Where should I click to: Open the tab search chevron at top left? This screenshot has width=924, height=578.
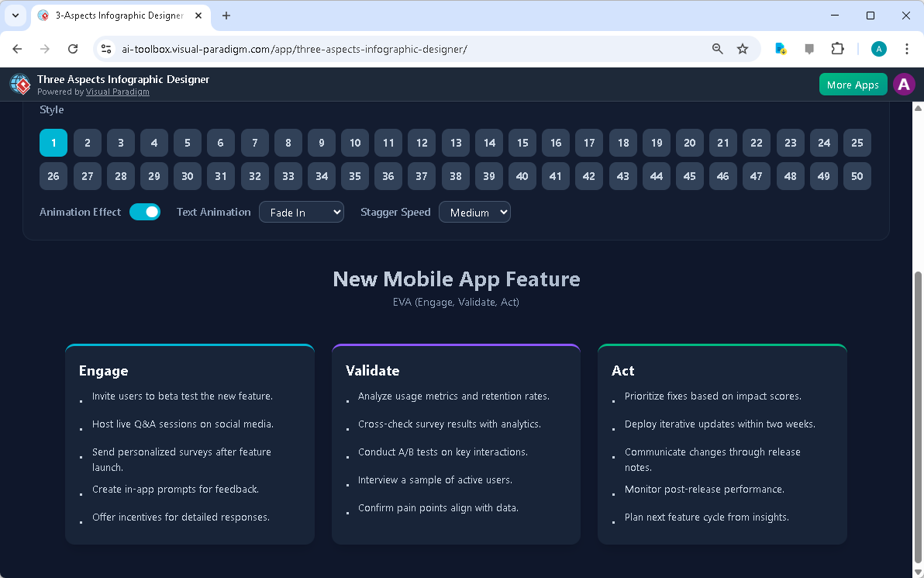16,16
